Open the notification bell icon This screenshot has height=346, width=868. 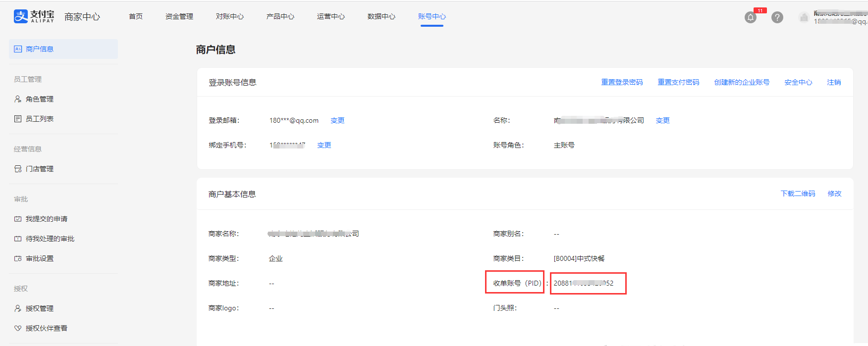click(x=751, y=17)
